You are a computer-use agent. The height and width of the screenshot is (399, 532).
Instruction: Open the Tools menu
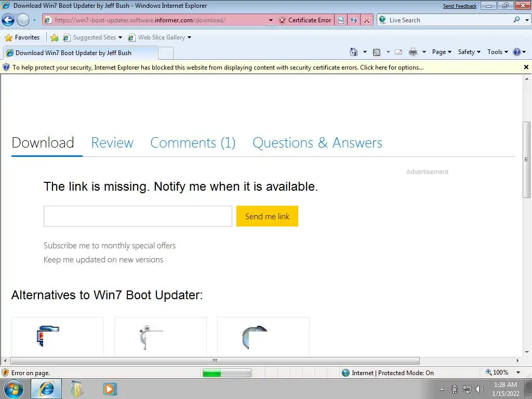497,52
